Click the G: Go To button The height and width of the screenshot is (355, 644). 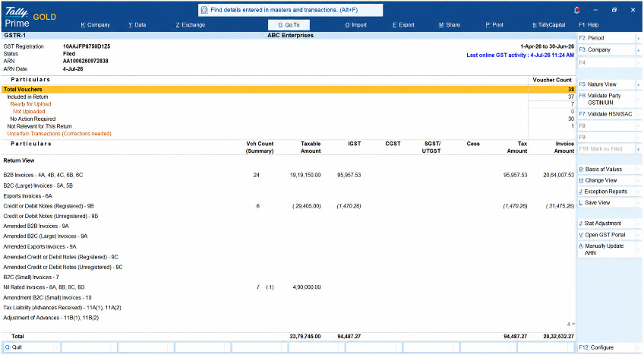tap(289, 24)
